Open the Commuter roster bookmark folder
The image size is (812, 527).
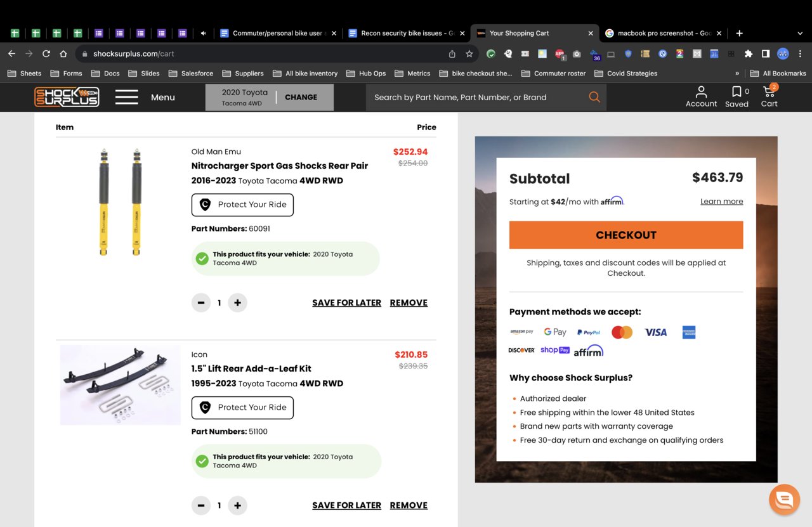(553, 74)
